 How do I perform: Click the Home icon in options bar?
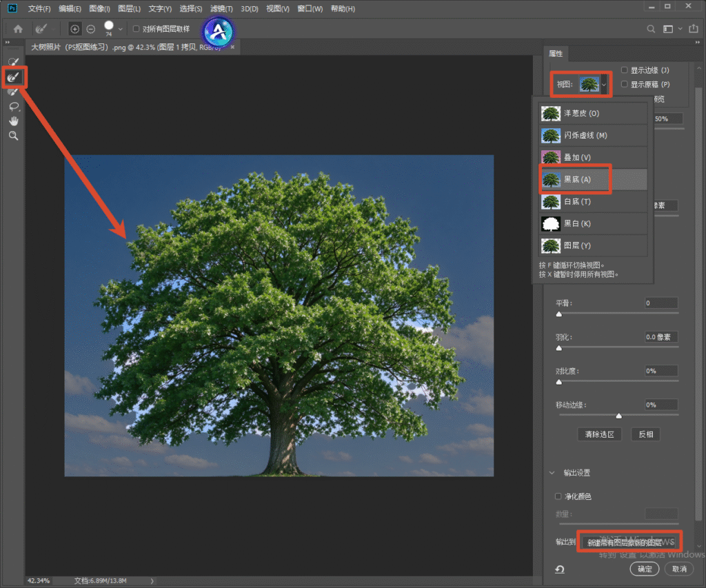click(18, 29)
